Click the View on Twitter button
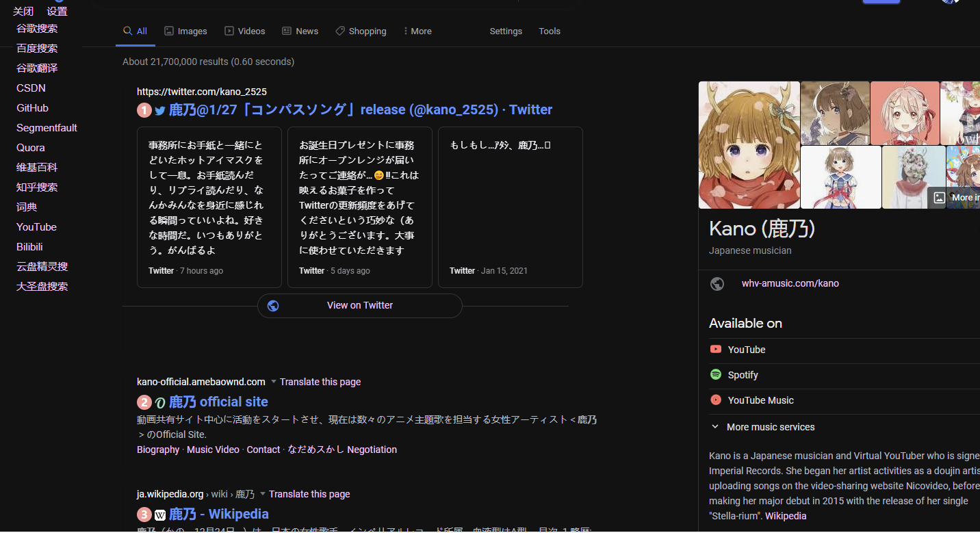This screenshot has width=980, height=533. click(360, 306)
